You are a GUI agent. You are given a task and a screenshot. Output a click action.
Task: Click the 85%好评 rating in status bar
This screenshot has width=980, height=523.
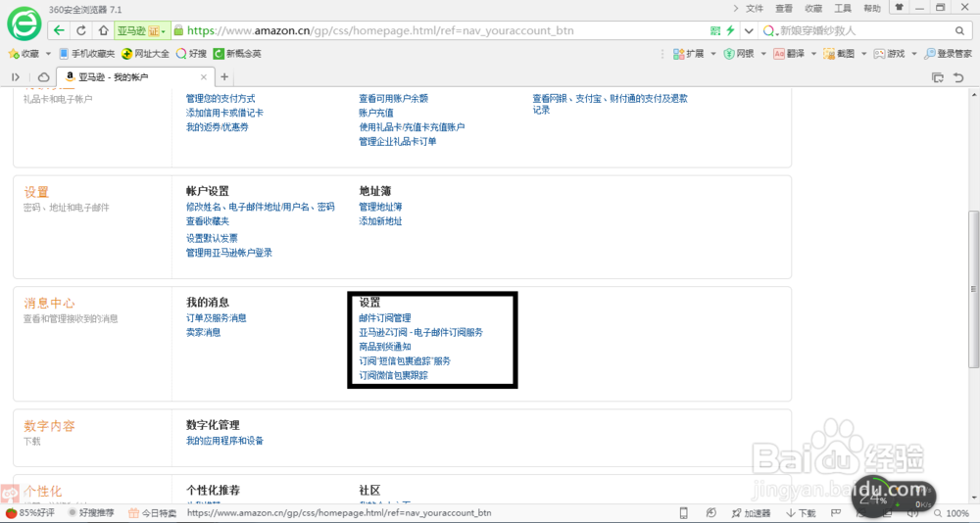(30, 513)
